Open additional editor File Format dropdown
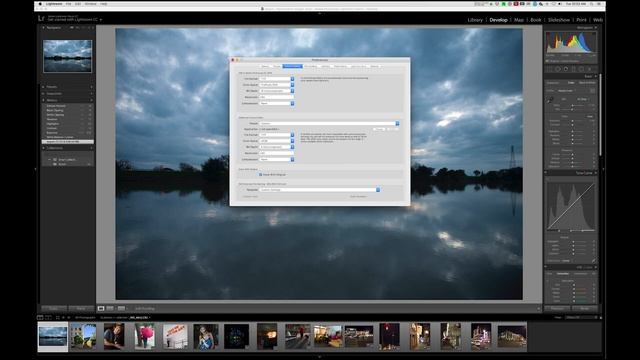The width and height of the screenshot is (640, 360). coord(277,134)
